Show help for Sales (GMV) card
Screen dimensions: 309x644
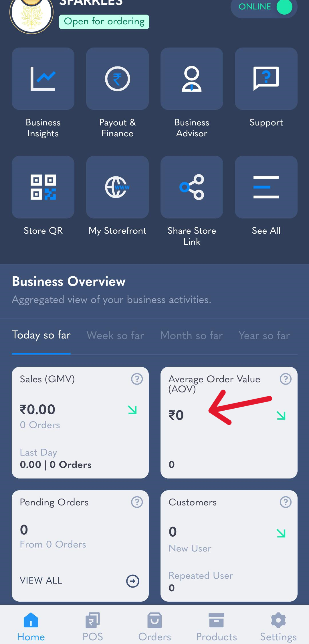click(137, 379)
